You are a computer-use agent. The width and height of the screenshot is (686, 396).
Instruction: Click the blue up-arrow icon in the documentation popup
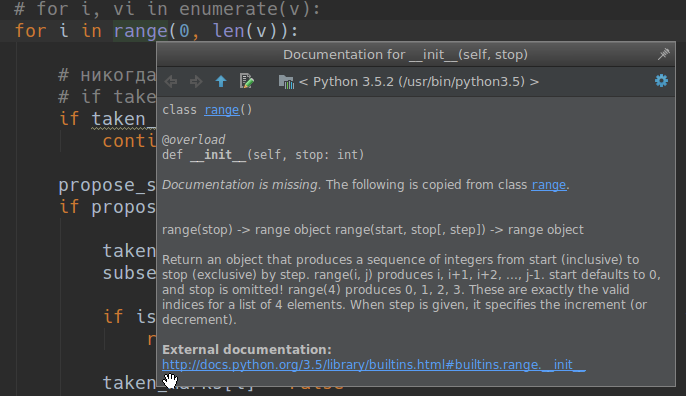coord(221,81)
